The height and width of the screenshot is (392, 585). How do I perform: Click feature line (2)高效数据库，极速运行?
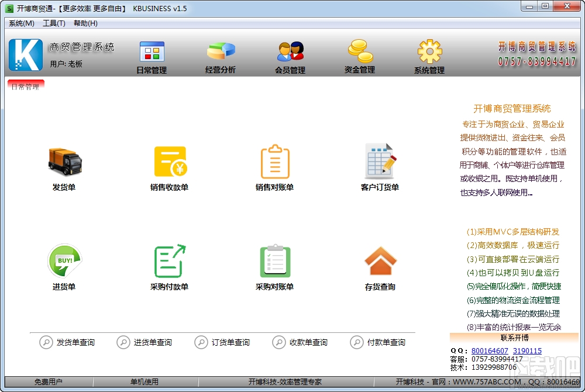pos(513,245)
